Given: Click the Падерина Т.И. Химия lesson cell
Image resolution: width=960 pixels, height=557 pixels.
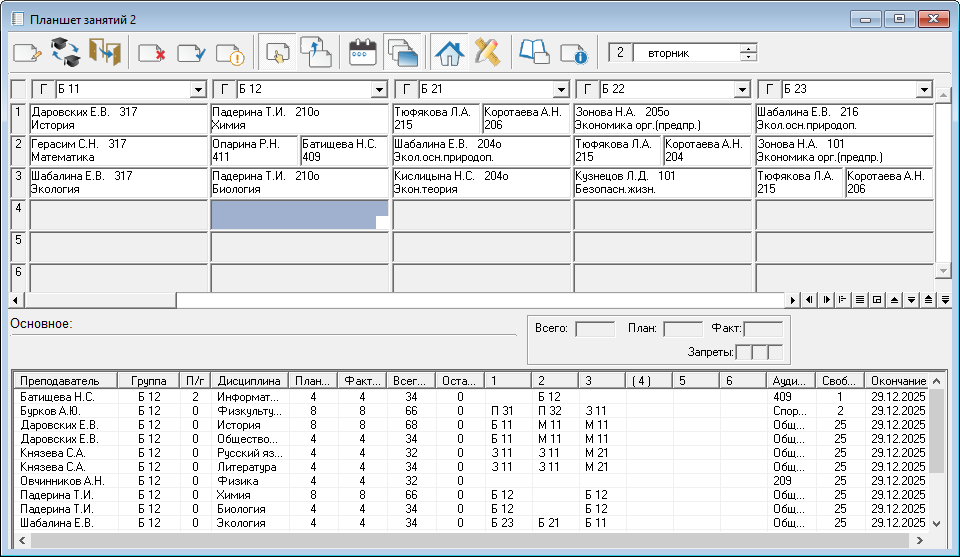Looking at the screenshot, I should [299, 119].
